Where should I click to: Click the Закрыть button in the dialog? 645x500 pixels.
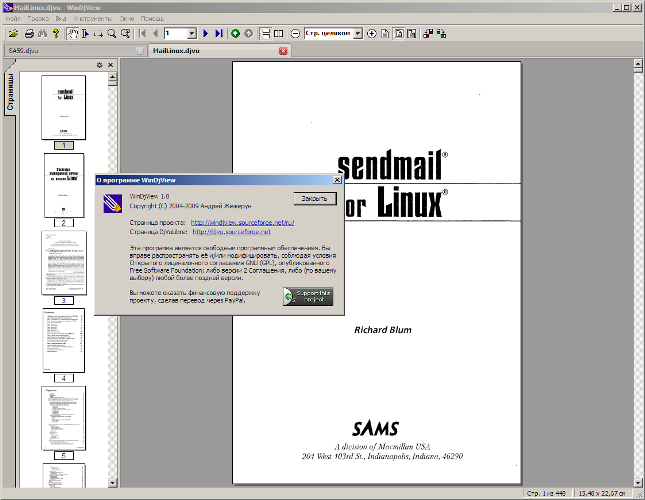(315, 199)
